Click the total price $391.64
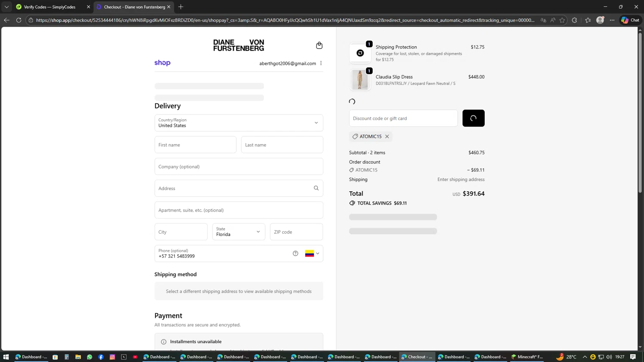Viewport: 644px width, 362px height. (474, 194)
